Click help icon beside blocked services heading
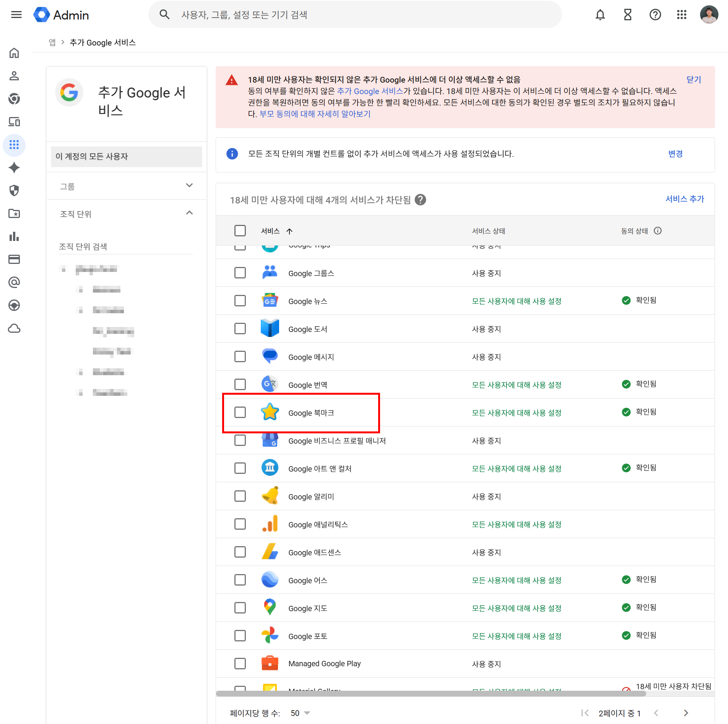The width and height of the screenshot is (728, 724). 421,200
